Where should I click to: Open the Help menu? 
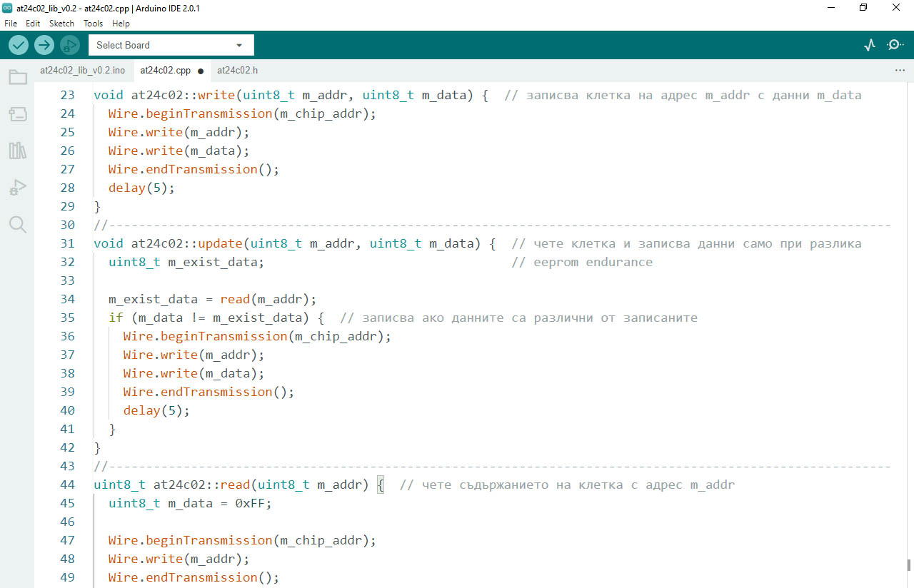[121, 24]
